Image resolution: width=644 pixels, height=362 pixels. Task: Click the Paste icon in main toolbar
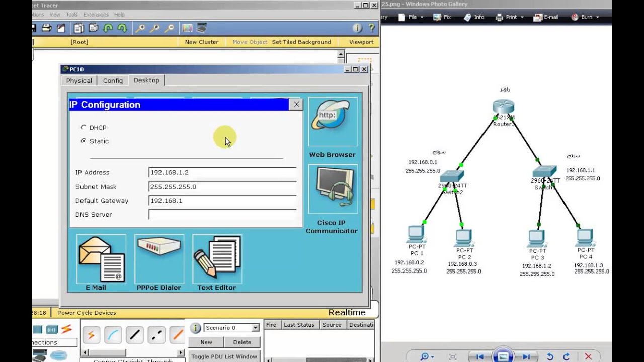93,28
